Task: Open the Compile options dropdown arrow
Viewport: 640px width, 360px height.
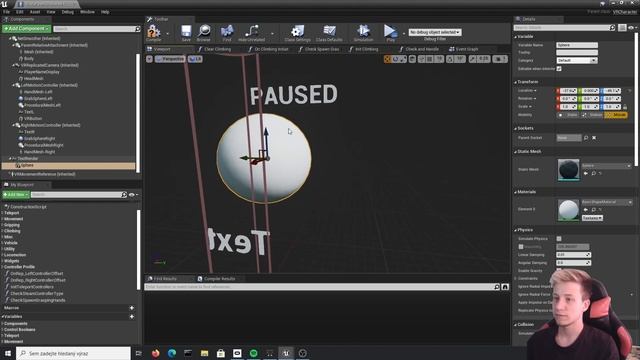Action: 167,33
